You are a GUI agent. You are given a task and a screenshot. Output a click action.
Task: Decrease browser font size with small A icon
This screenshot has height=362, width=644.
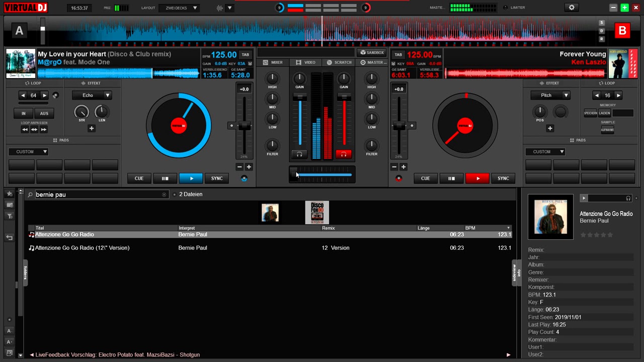pos(9,331)
